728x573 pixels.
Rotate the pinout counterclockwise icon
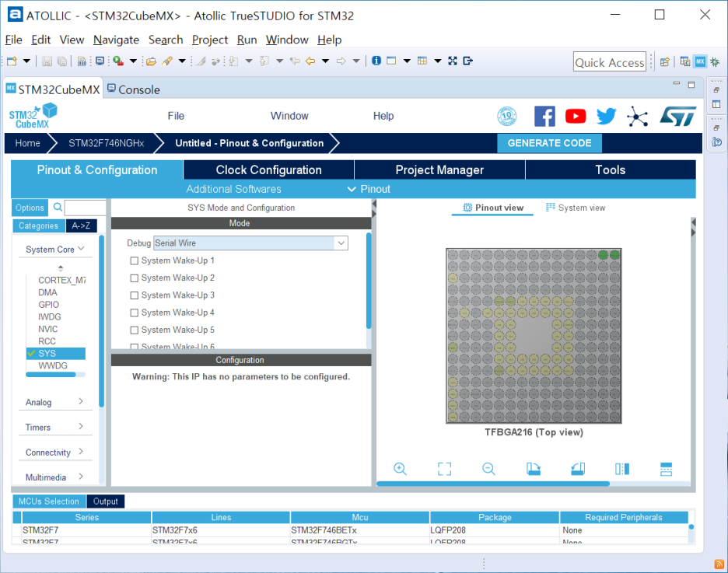[578, 469]
